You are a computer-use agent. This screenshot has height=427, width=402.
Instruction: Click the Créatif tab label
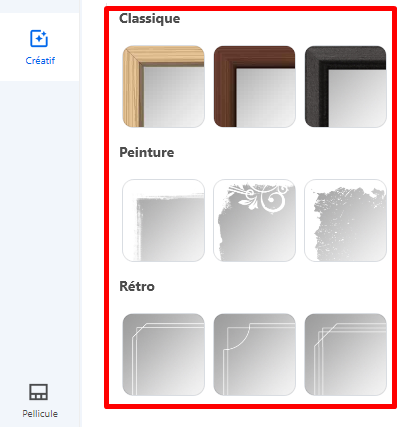40,61
